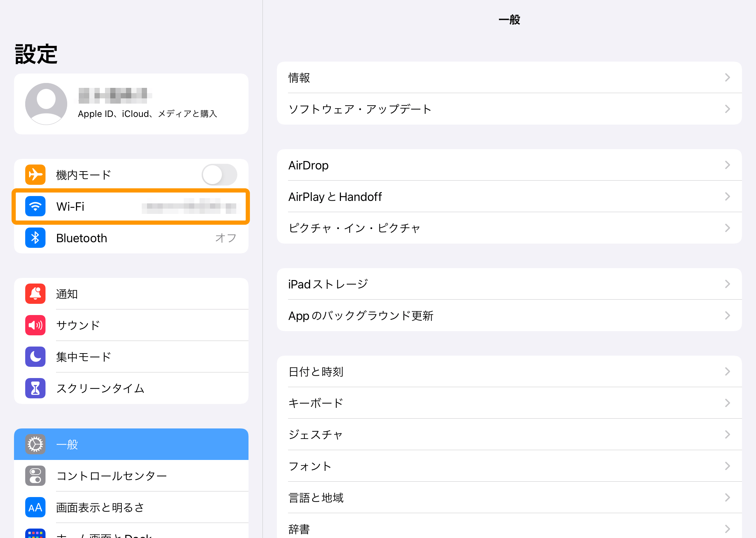Viewport: 756px width, 538px height.
Task: Select 一般 label in the sidebar
Action: coord(67,445)
